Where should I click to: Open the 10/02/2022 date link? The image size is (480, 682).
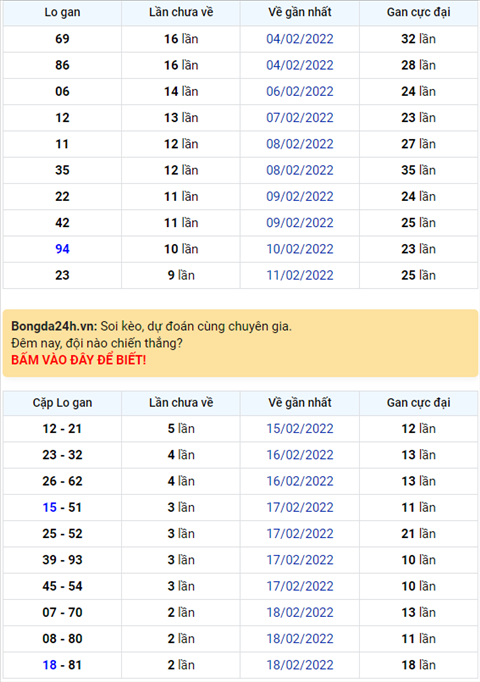[x=300, y=249]
